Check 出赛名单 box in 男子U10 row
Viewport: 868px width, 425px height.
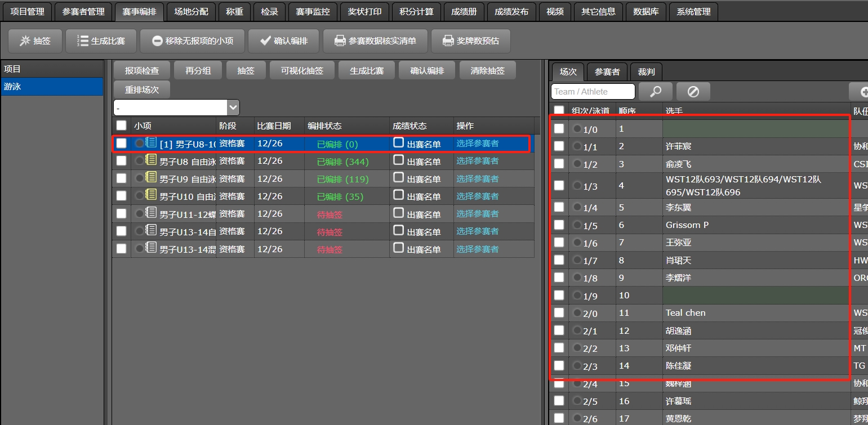399,195
